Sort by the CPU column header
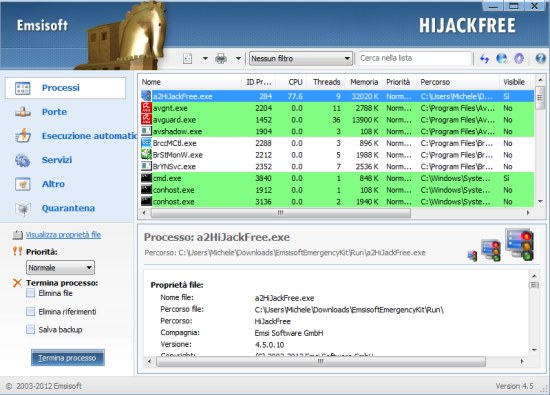550x395 pixels. pos(291,82)
